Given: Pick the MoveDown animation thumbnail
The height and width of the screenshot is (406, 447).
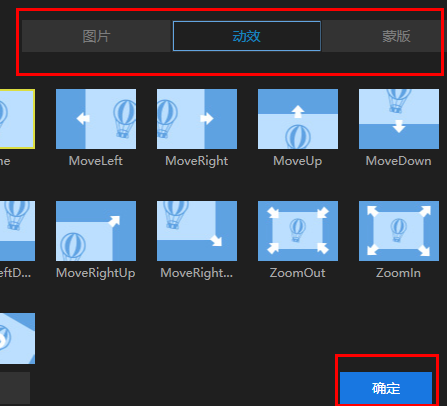Looking at the screenshot, I should (399, 119).
